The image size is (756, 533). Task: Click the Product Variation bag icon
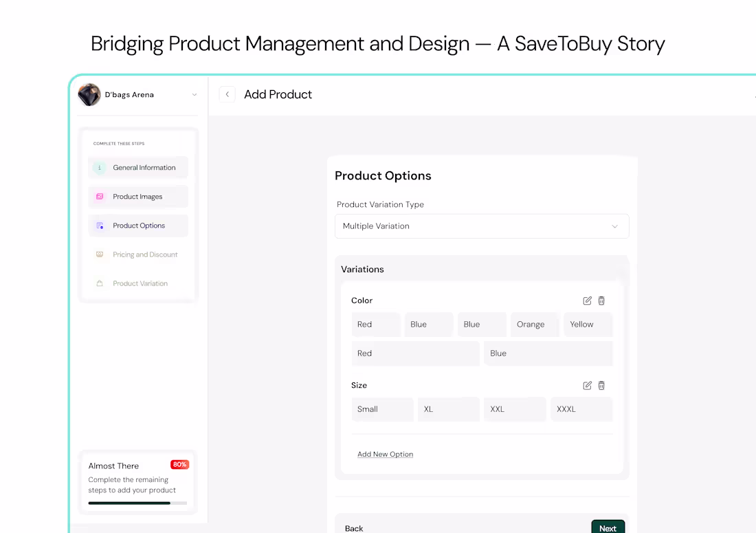coord(100,283)
